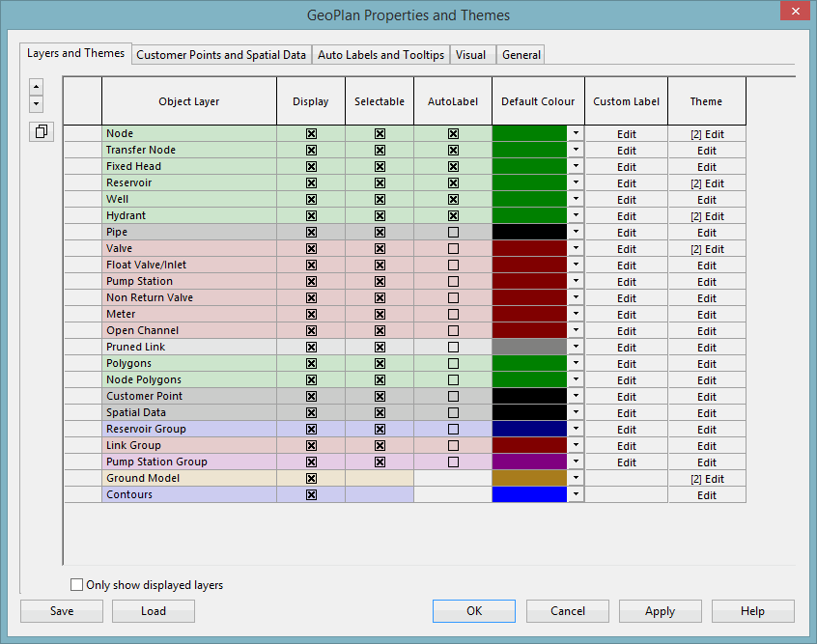817x644 pixels.
Task: Click the green colour swatch for the Well layer
Action: tap(531, 199)
